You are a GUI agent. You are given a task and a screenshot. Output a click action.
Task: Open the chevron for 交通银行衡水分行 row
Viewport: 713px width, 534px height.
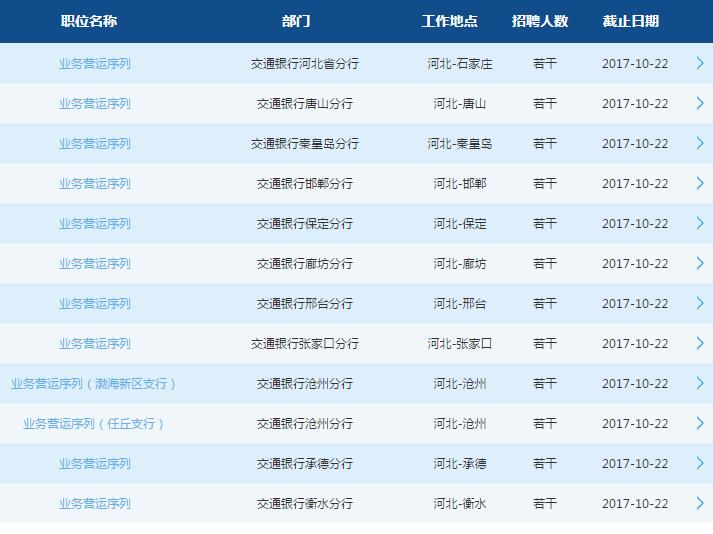pyautogui.click(x=700, y=503)
